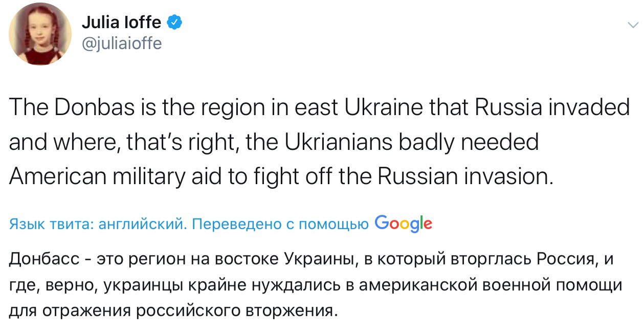Image resolution: width=644 pixels, height=333 pixels.
Task: Open the Julia Ioffe display name
Action: pyautogui.click(x=122, y=23)
